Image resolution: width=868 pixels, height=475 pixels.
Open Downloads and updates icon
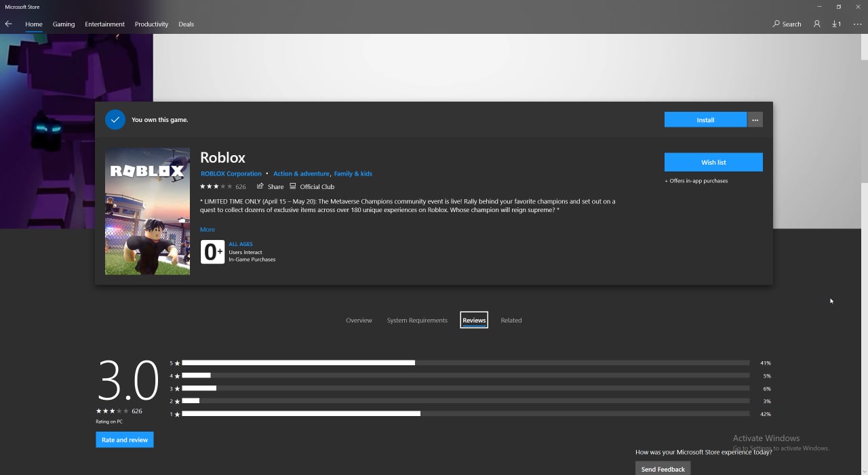837,24
